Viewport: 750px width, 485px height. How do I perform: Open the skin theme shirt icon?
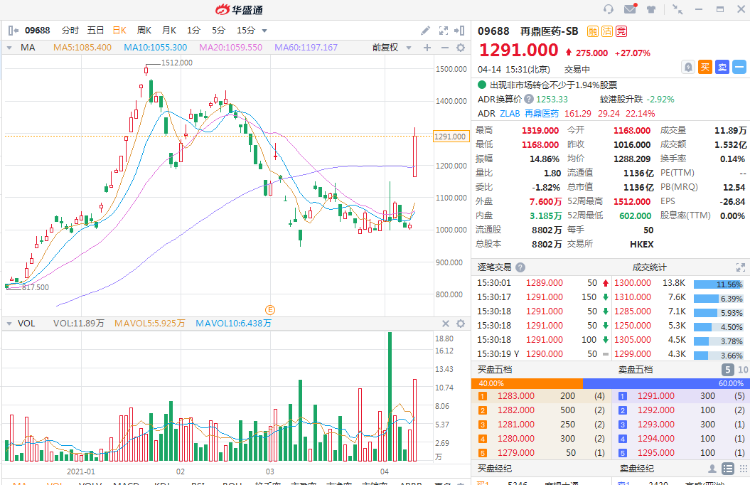653,9
